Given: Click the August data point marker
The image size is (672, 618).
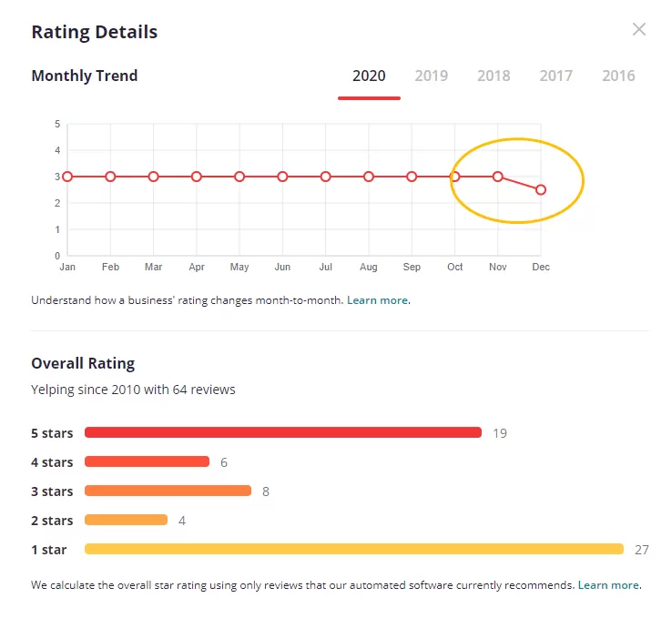Looking at the screenshot, I should (369, 177).
